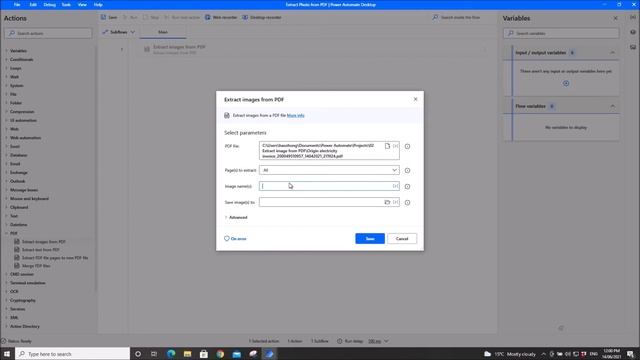
Task: Show info tooltip for Page(s) to extract
Action: tap(407, 171)
